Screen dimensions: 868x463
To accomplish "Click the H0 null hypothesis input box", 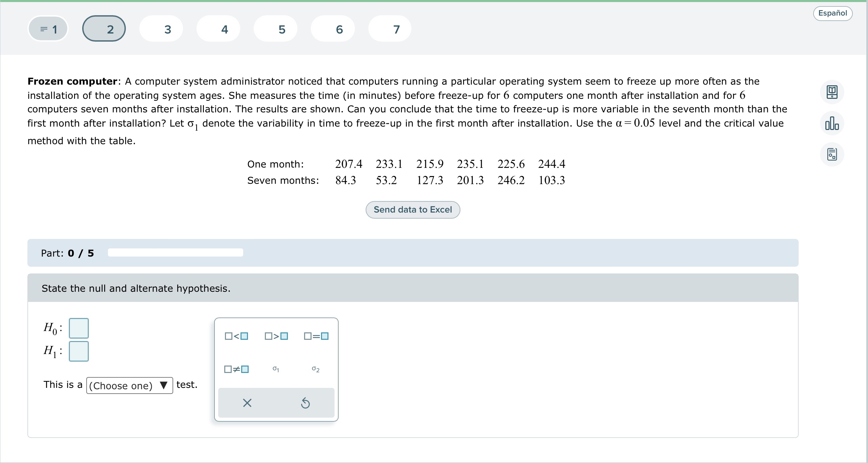I will tap(79, 328).
